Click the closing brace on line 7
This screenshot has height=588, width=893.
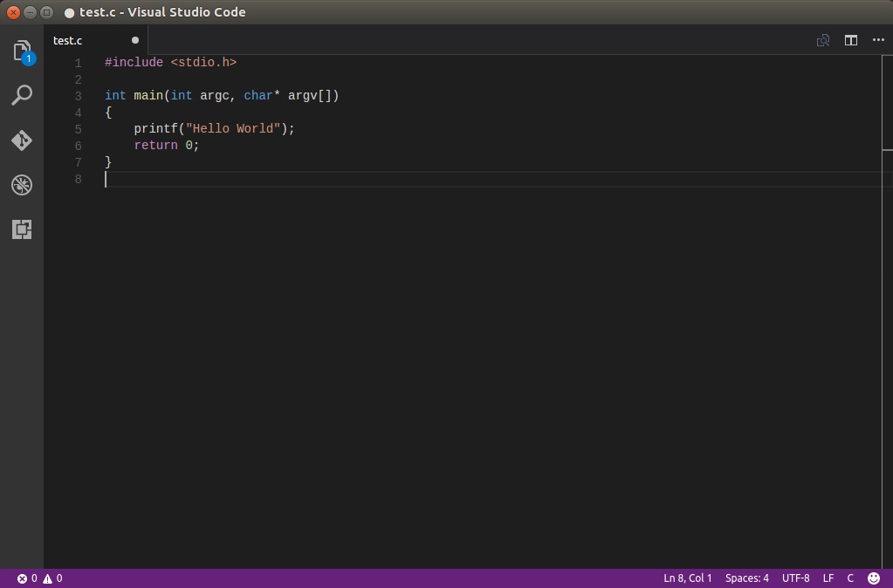(x=108, y=162)
